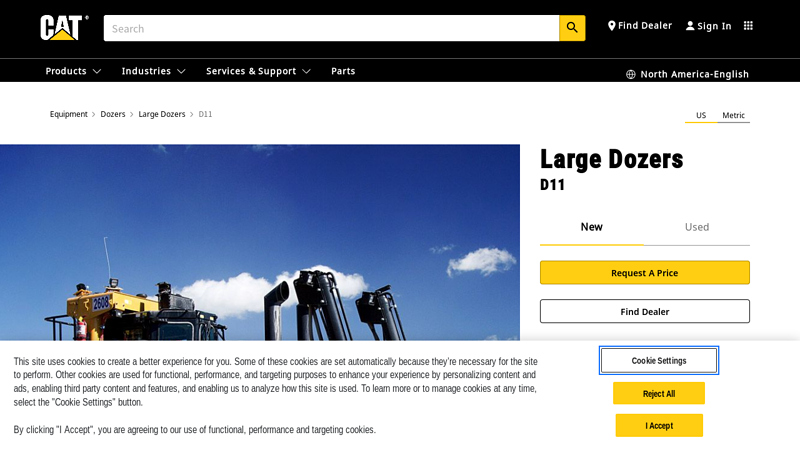Switch units to US

tap(701, 115)
